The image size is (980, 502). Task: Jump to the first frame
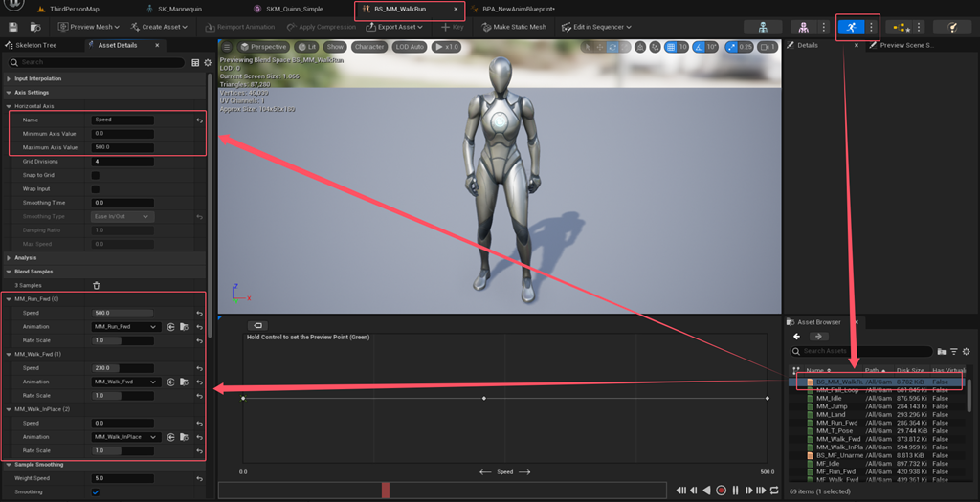point(681,491)
